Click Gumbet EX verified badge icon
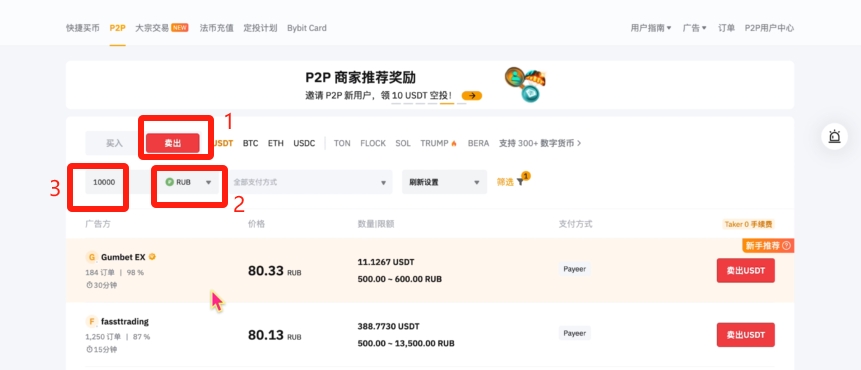The width and height of the screenshot is (861, 370). [x=152, y=256]
